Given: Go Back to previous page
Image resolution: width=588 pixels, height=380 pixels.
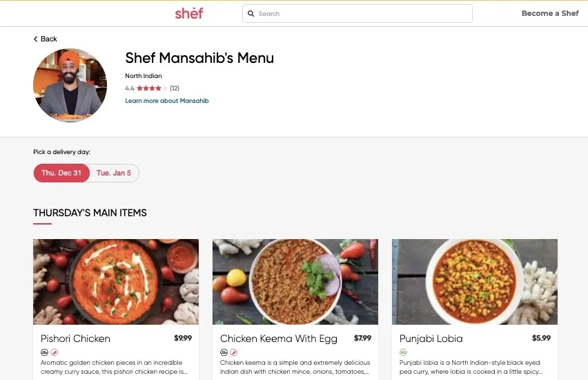Looking at the screenshot, I should [x=45, y=39].
